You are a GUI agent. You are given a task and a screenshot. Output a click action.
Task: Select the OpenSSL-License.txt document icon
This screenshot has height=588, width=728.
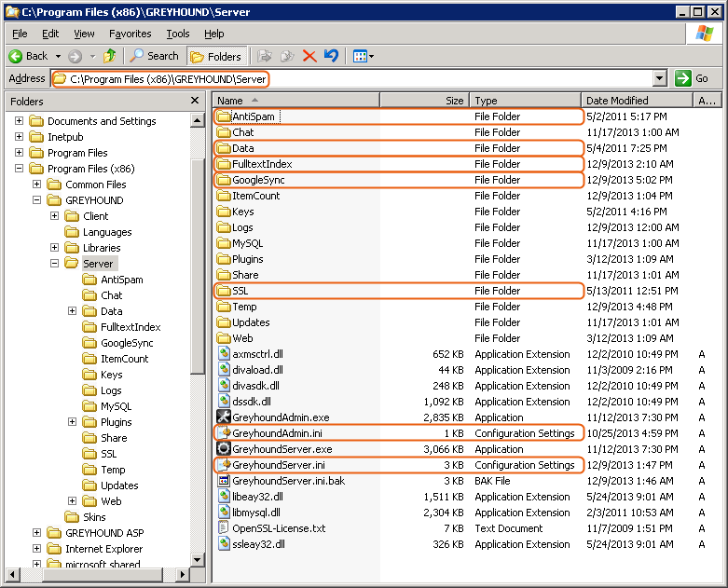[x=225, y=528]
